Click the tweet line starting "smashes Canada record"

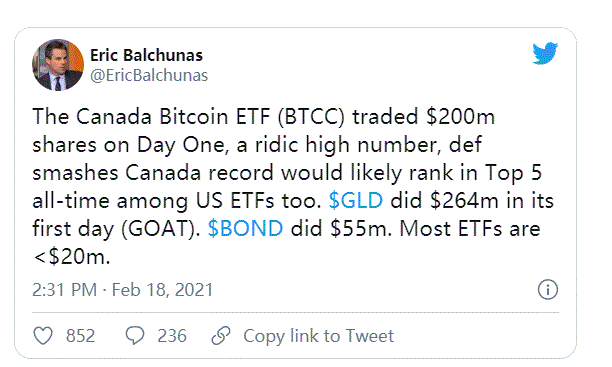click(x=287, y=173)
